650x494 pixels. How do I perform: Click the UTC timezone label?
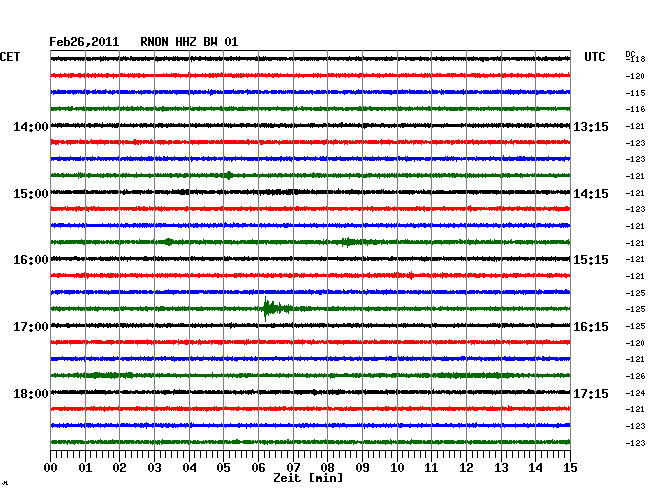coord(594,57)
